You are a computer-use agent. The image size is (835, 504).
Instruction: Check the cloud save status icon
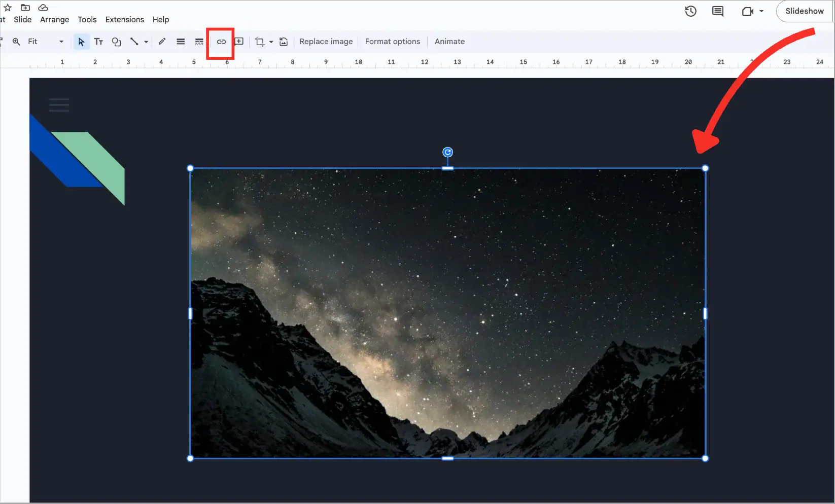pos(43,7)
